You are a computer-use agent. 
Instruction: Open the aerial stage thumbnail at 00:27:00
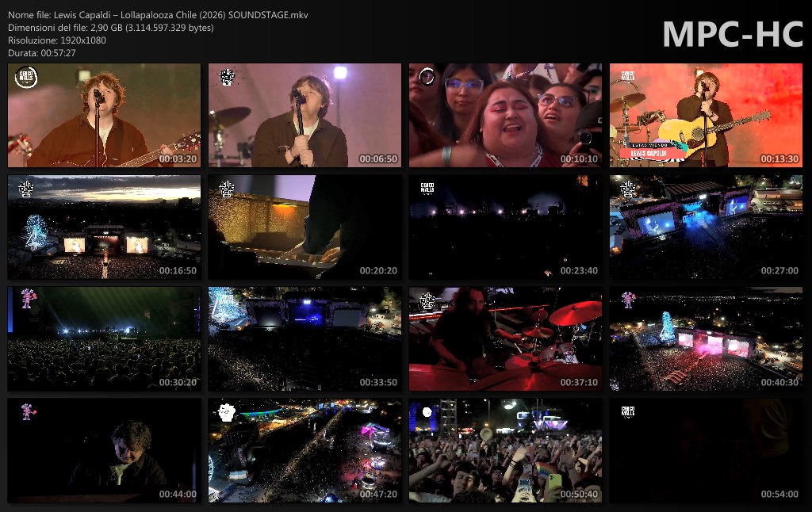(x=706, y=227)
